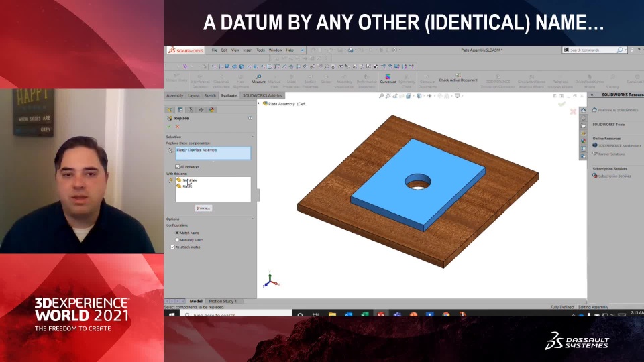Switch to Sketch ribbon tab
Viewport: 644px width, 362px height.
pos(210,95)
